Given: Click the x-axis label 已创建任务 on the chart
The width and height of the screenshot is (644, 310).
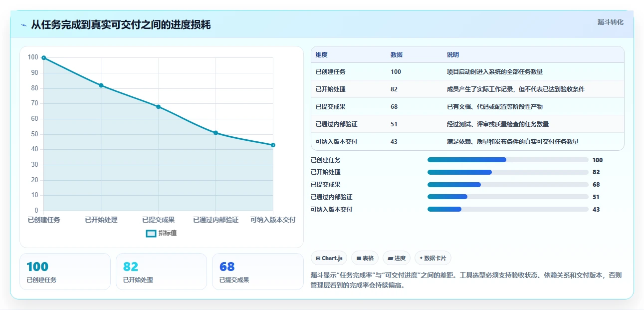Looking at the screenshot, I should 44,220.
